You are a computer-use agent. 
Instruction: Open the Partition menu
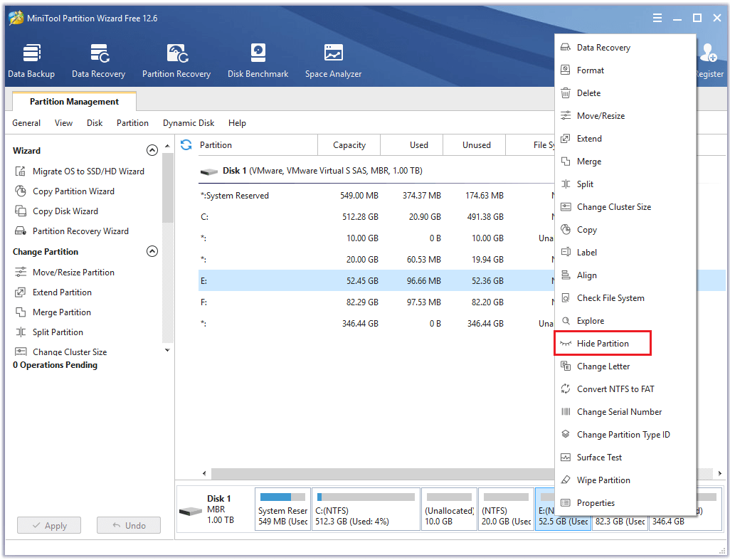(x=132, y=123)
